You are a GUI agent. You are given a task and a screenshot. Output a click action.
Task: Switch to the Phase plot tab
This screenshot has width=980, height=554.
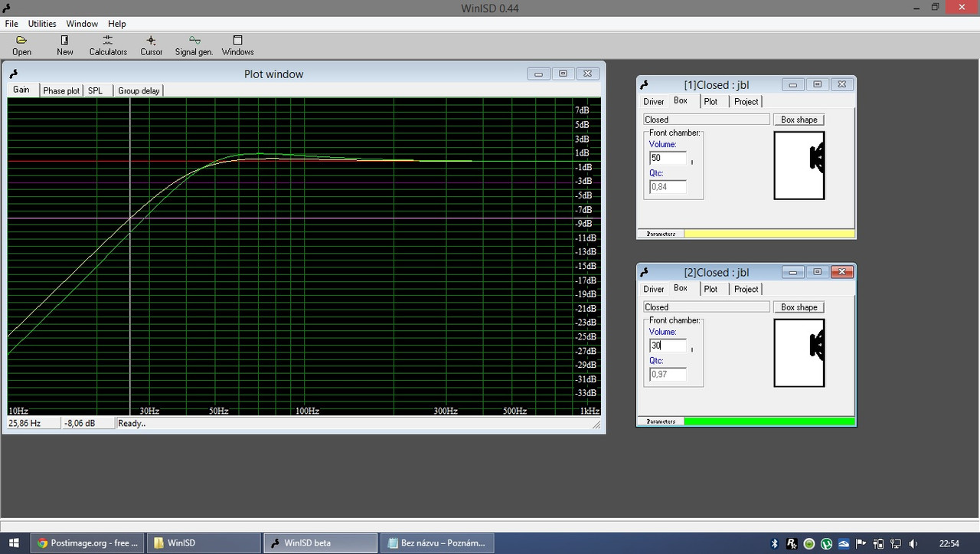click(61, 90)
